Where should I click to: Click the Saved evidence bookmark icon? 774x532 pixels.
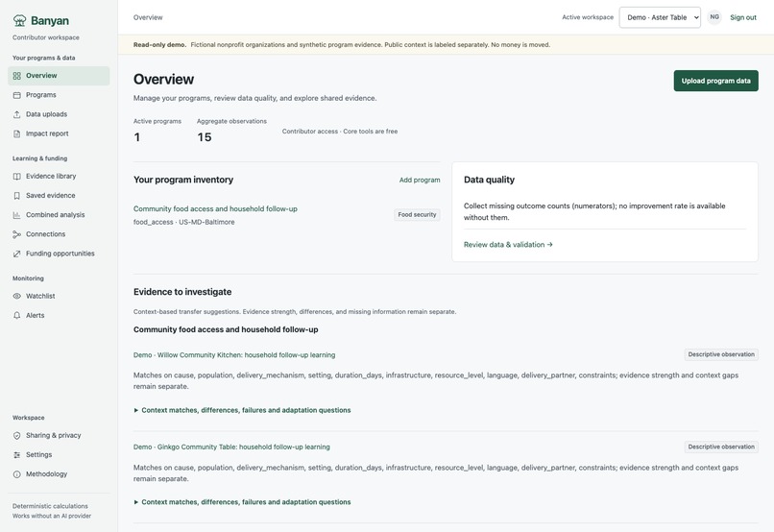[x=16, y=196]
